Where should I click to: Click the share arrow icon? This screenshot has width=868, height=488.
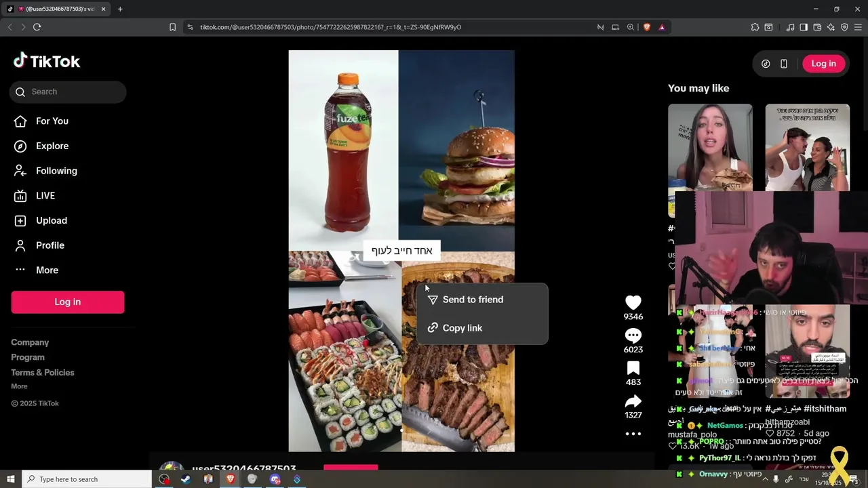[x=633, y=401]
